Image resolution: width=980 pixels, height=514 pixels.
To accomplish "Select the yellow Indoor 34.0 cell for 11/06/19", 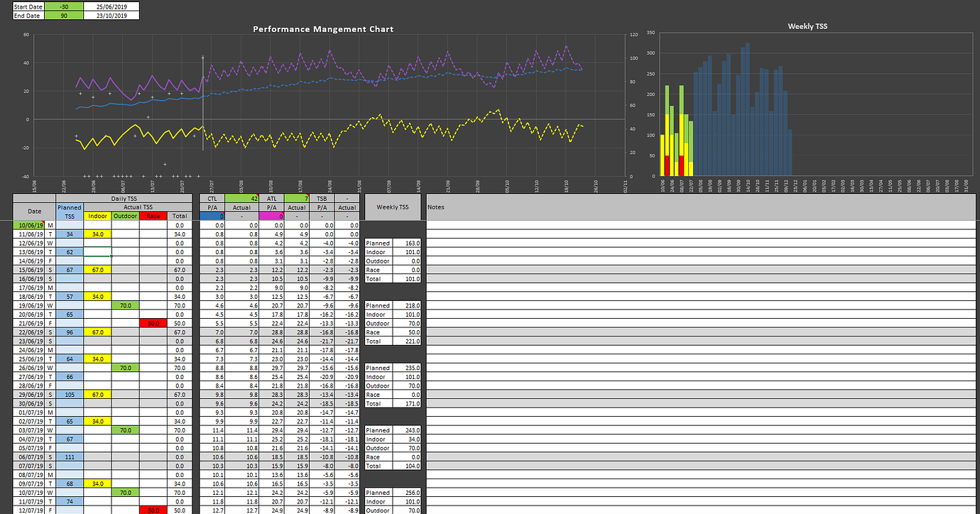I will (x=97, y=233).
